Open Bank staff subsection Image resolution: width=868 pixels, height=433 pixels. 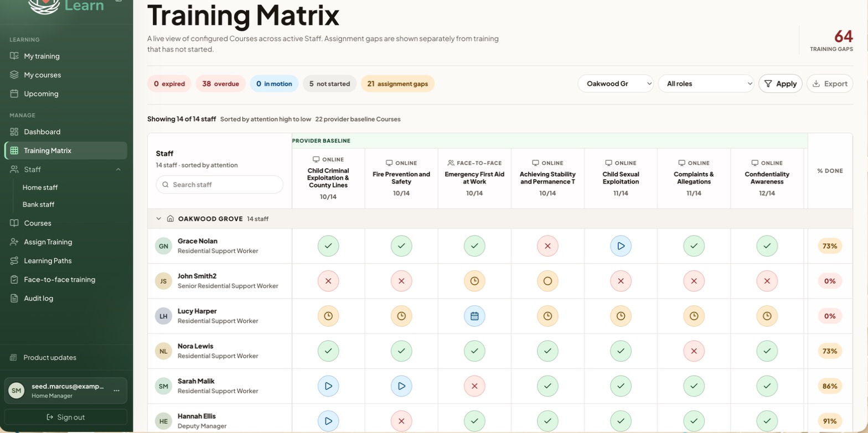pyautogui.click(x=38, y=205)
